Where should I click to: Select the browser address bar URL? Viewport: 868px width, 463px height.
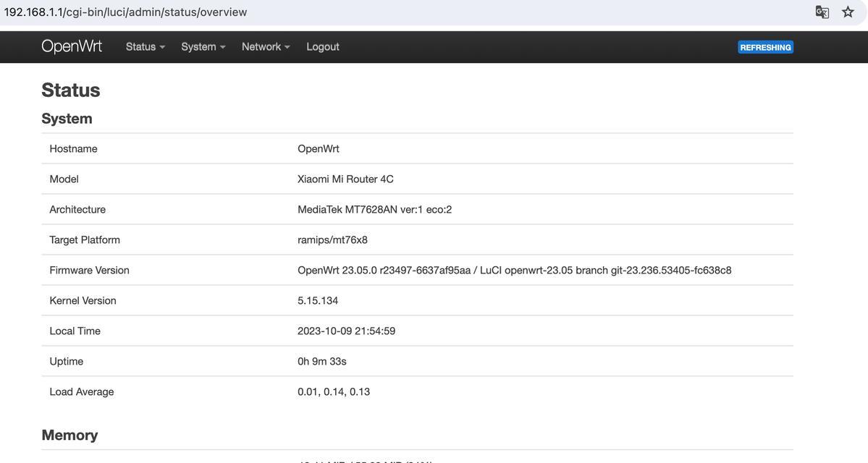tap(126, 12)
